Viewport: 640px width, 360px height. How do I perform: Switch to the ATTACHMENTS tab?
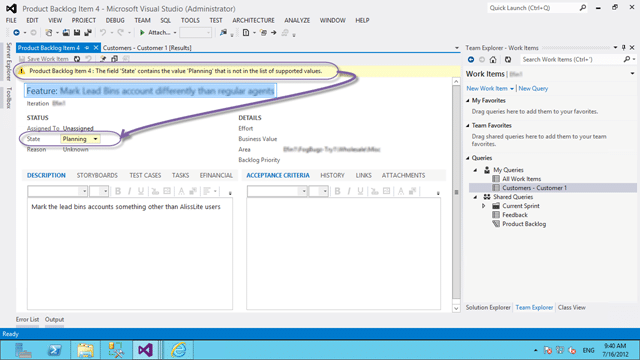point(403,176)
